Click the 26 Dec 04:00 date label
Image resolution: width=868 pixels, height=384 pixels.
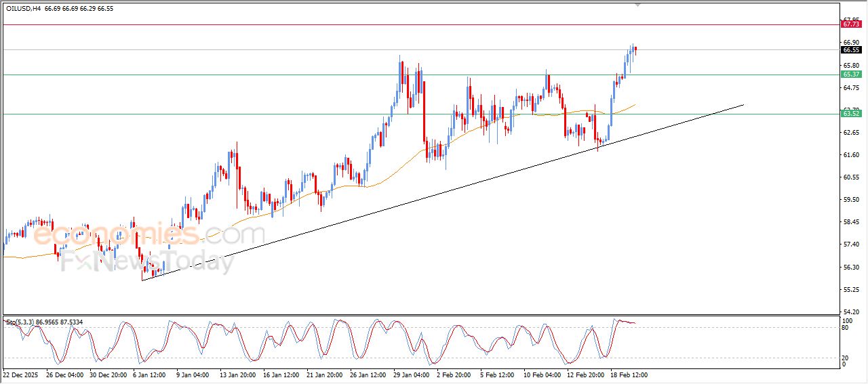point(64,374)
